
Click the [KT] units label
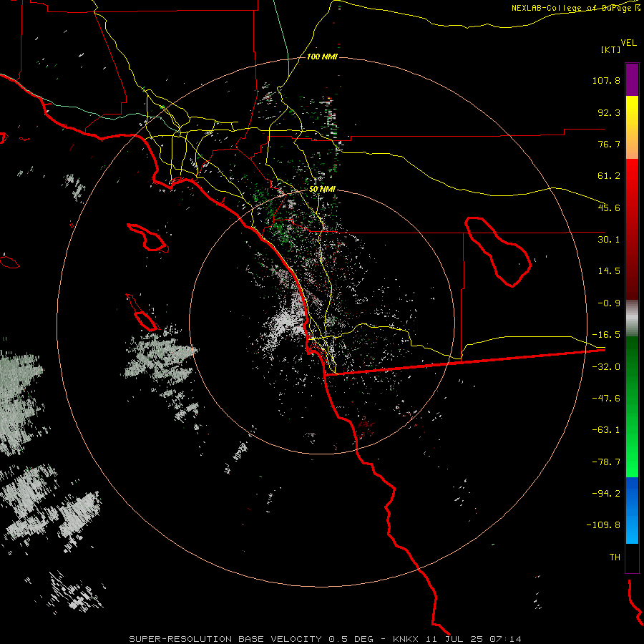[x=611, y=49]
